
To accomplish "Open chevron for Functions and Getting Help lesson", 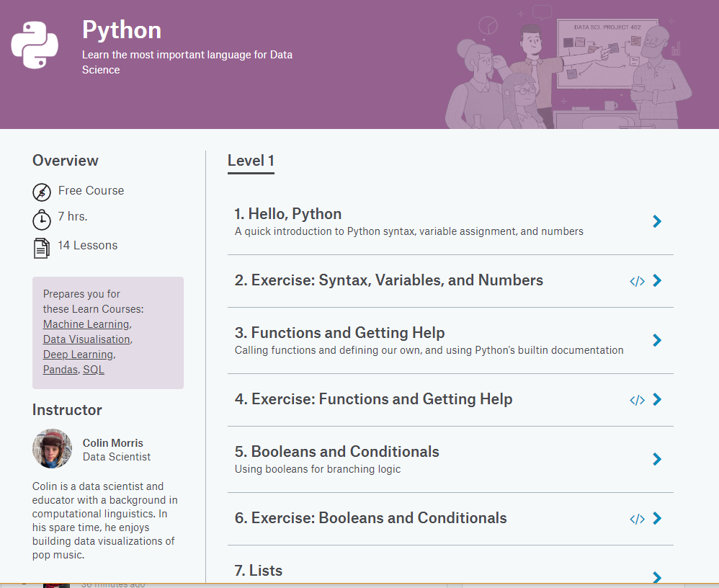I will click(x=656, y=340).
